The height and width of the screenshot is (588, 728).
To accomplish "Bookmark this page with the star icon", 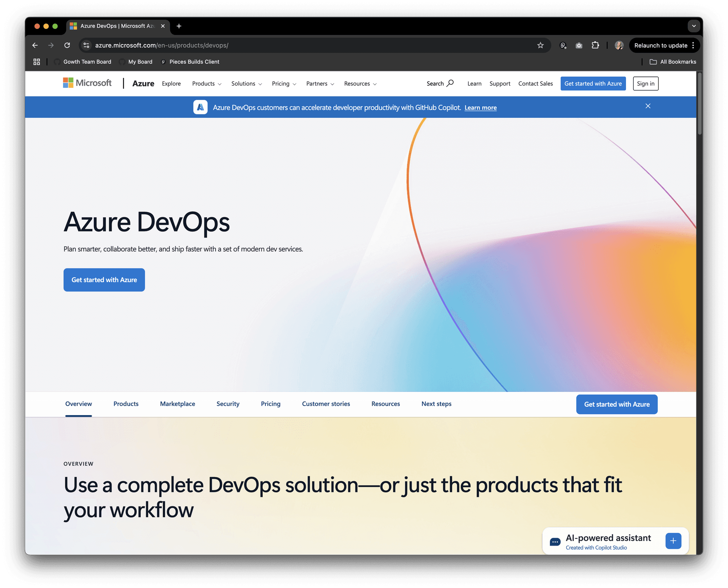I will point(540,45).
